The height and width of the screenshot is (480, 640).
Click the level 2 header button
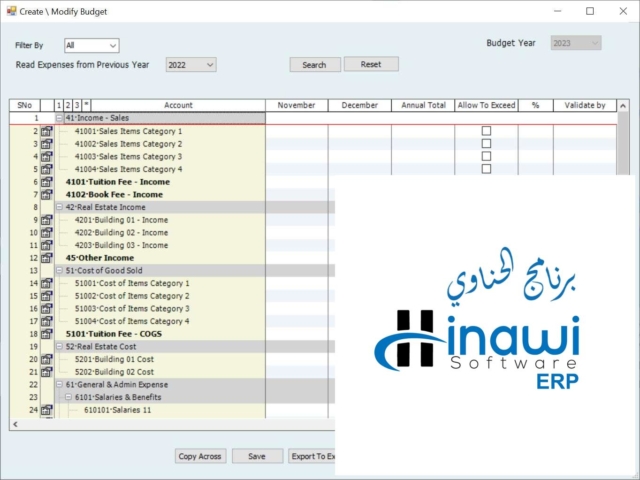point(68,105)
